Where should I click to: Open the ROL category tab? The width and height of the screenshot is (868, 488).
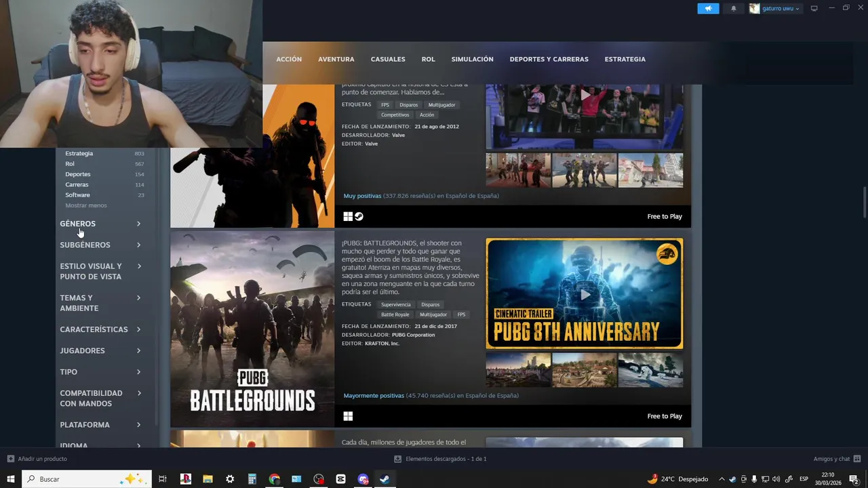[x=428, y=59]
